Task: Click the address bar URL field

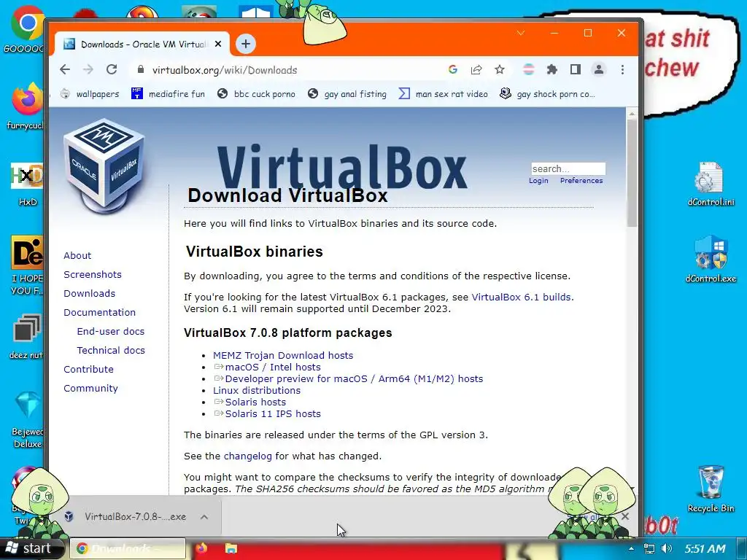Action: [286, 70]
